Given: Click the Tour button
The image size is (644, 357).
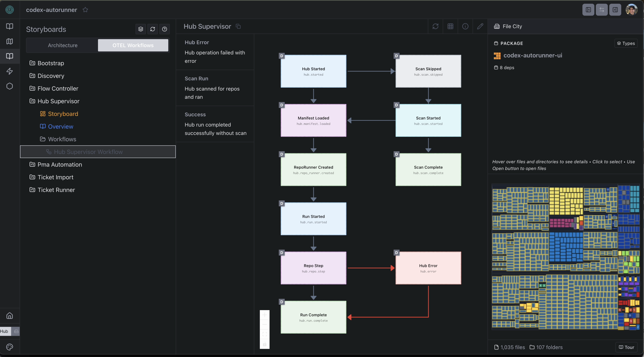Looking at the screenshot, I should point(626,347).
